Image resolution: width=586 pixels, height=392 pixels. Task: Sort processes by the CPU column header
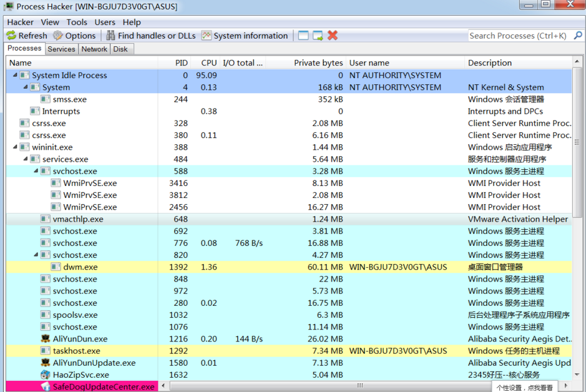[x=208, y=62]
